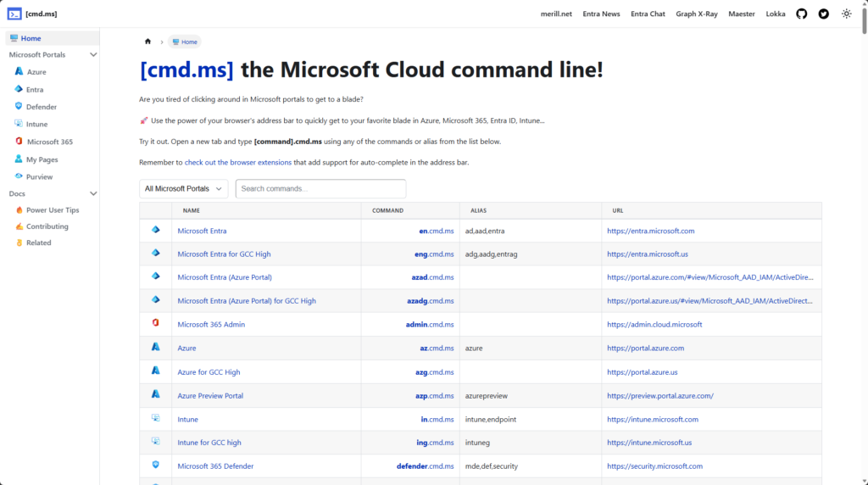Screen dimensions: 868x485
Task: Collapse the Docs section chevron
Action: [x=93, y=194]
